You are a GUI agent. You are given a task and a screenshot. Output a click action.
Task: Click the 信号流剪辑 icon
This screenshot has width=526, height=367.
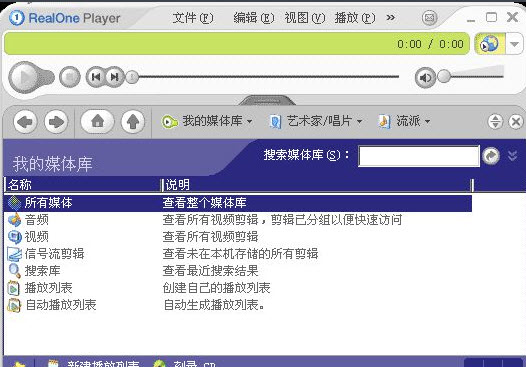pos(14,254)
